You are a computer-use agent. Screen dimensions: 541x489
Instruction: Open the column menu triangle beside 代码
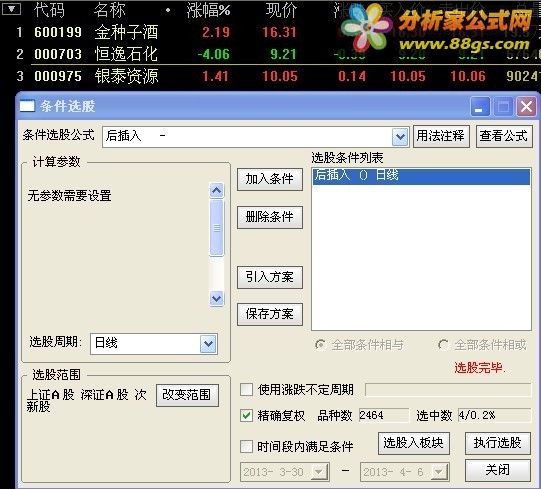(x=12, y=9)
